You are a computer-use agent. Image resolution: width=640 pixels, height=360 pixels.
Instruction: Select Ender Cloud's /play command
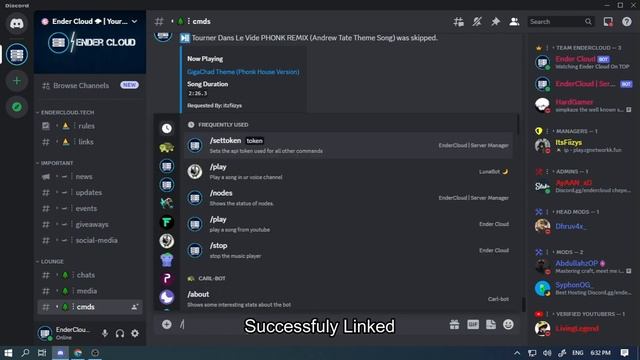pos(348,224)
